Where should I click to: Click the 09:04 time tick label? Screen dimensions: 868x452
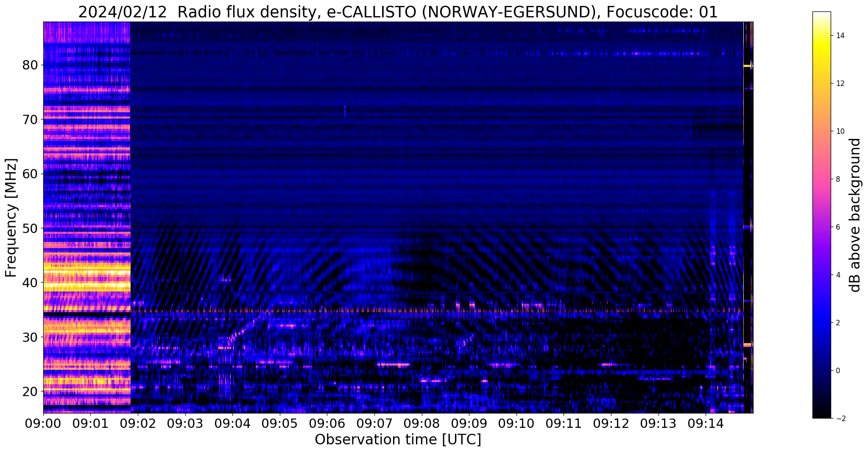(232, 424)
